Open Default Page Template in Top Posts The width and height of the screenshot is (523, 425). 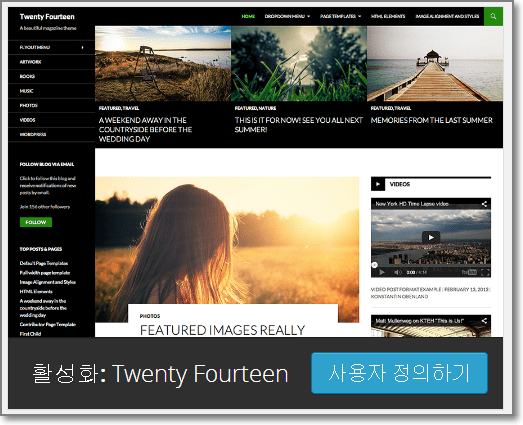[44, 263]
